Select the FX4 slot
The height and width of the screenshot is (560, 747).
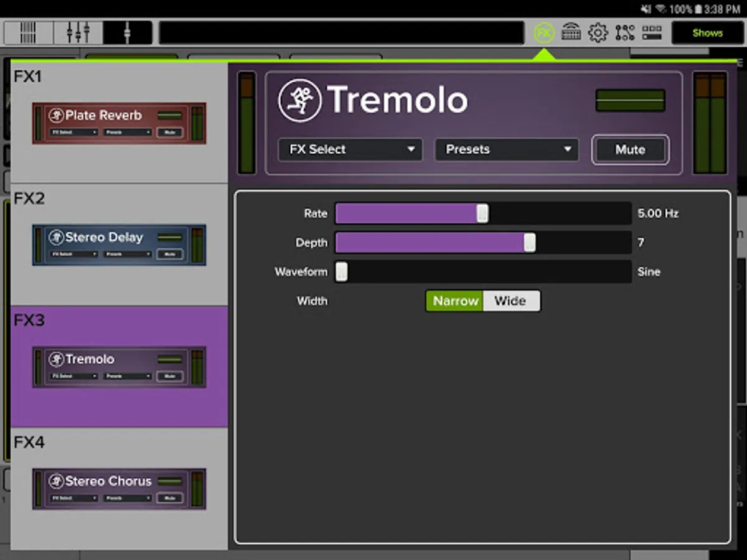[x=119, y=488]
